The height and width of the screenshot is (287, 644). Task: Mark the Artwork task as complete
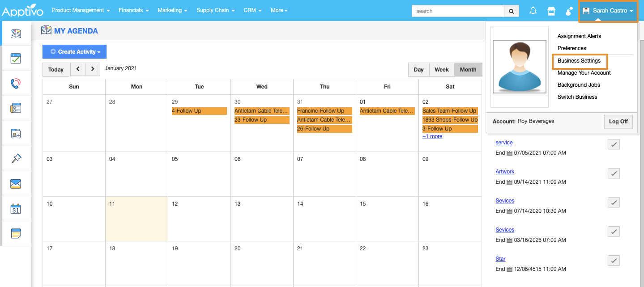614,173
